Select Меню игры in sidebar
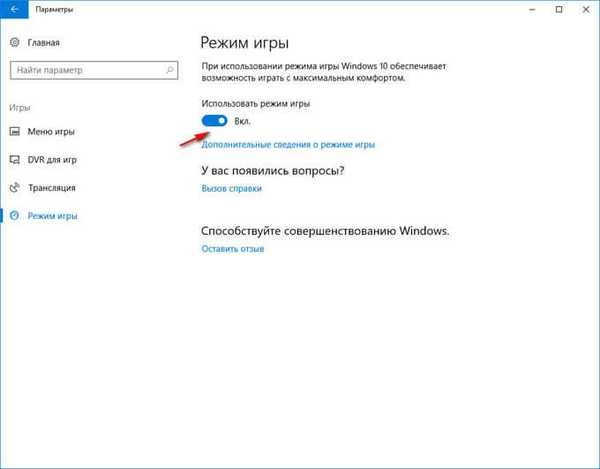Image resolution: width=600 pixels, height=469 pixels. point(51,132)
